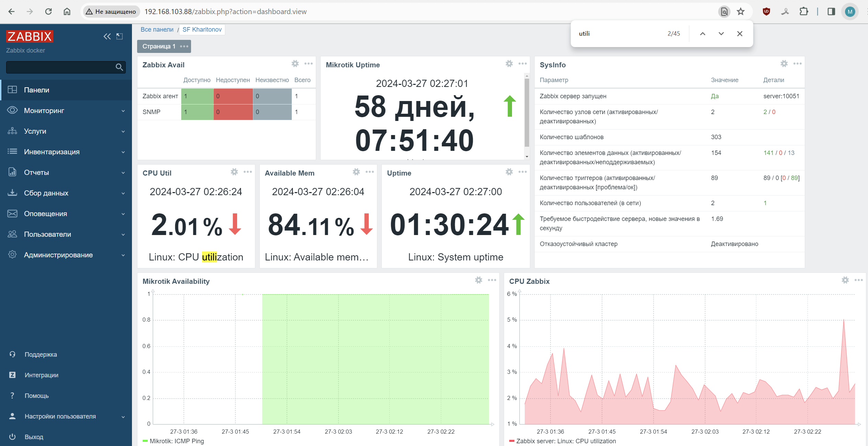Open three-dot menu of Mikrotik Availability widget
The image size is (868, 446).
492,280
